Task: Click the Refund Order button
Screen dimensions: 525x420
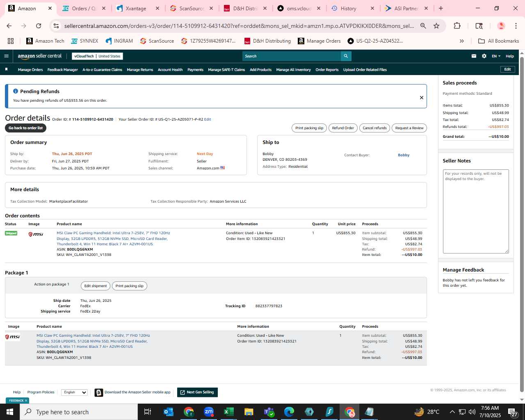Action: pyautogui.click(x=343, y=128)
